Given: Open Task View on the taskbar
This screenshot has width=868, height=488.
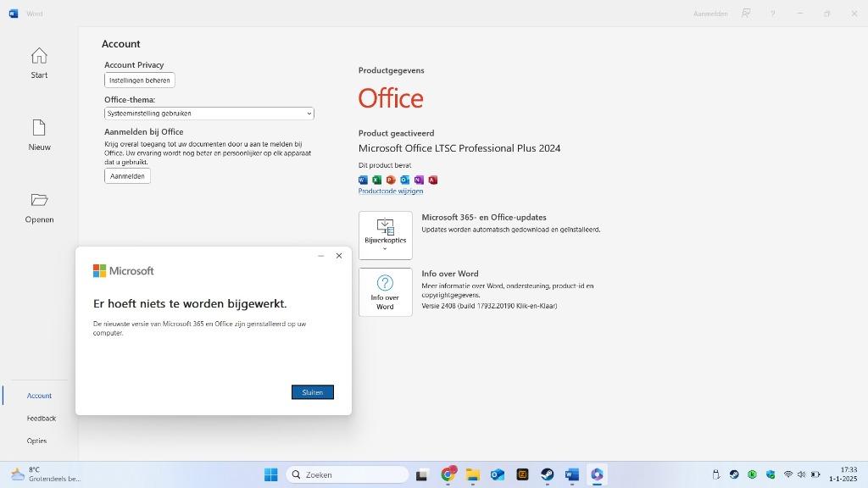Looking at the screenshot, I should point(422,474).
